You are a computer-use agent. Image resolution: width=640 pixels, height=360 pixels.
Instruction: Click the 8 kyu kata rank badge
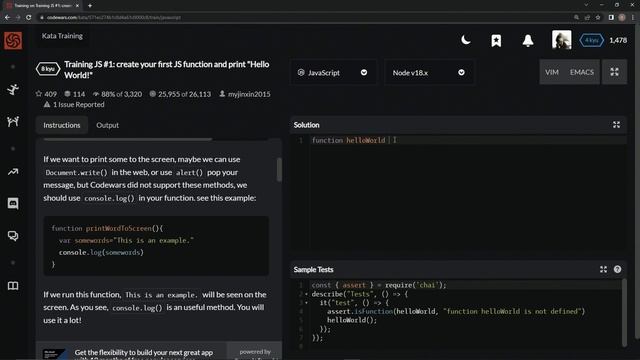48,69
